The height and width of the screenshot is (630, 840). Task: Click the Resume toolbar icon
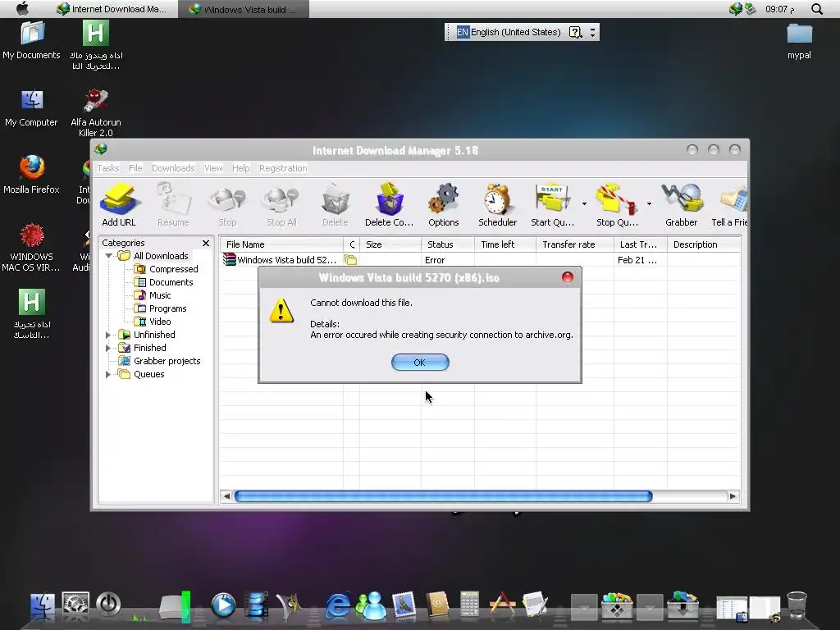(x=173, y=205)
